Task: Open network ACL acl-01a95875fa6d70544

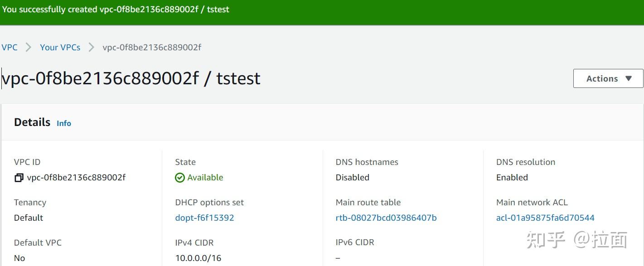Action: pyautogui.click(x=545, y=218)
